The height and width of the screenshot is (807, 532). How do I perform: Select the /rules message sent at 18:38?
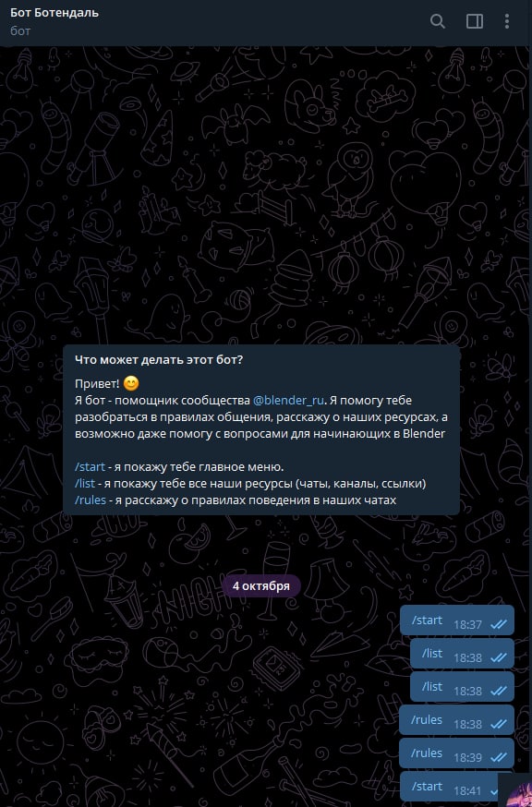[x=457, y=720]
